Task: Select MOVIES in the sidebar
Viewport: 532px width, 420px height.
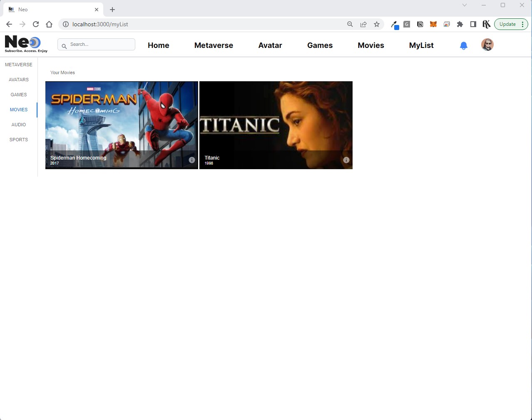Action: 19,110
